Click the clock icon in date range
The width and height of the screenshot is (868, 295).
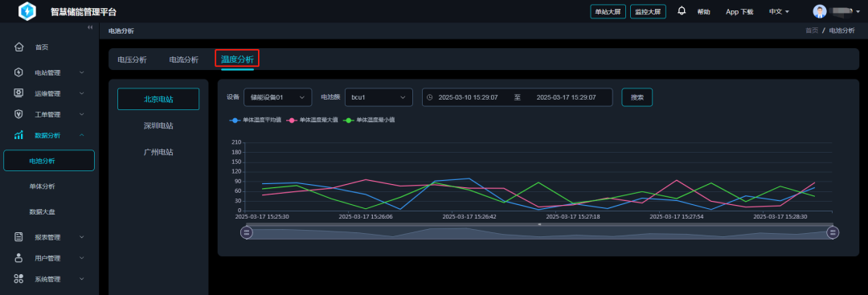pyautogui.click(x=429, y=97)
